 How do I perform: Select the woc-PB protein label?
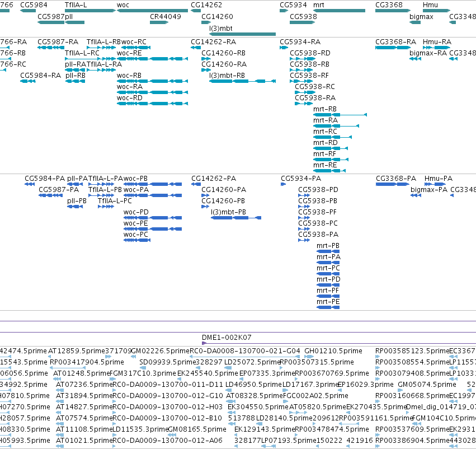pos(135,179)
